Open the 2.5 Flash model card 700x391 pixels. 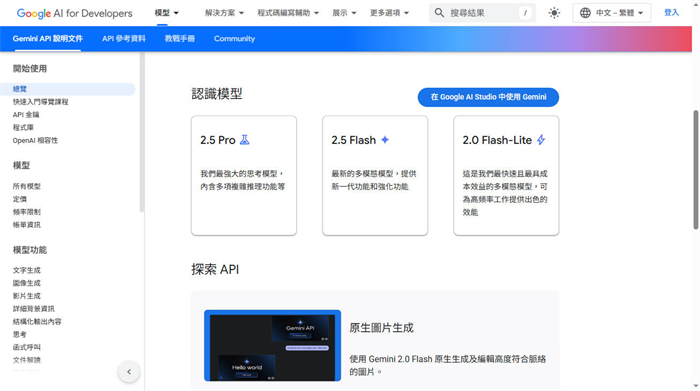(375, 175)
